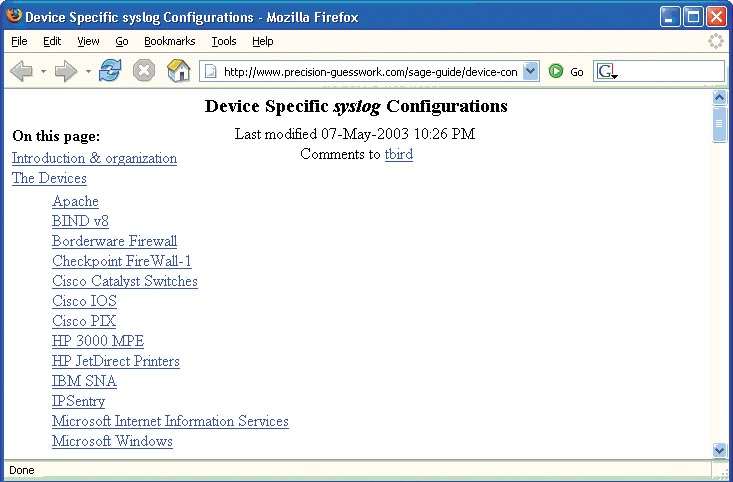Open the Cisco IOS link
Viewport: 733px width, 482px height.
[84, 302]
